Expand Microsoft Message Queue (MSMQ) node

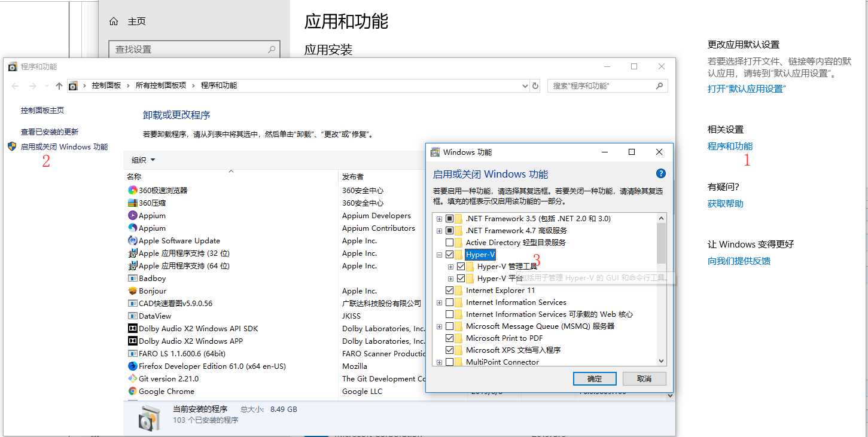coord(439,326)
